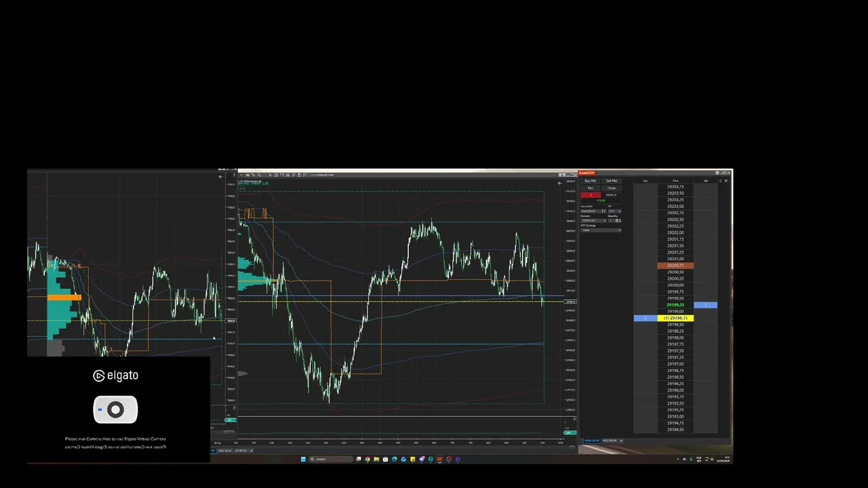Switch to the MES 09-25 SuperDOM tab

610,441
